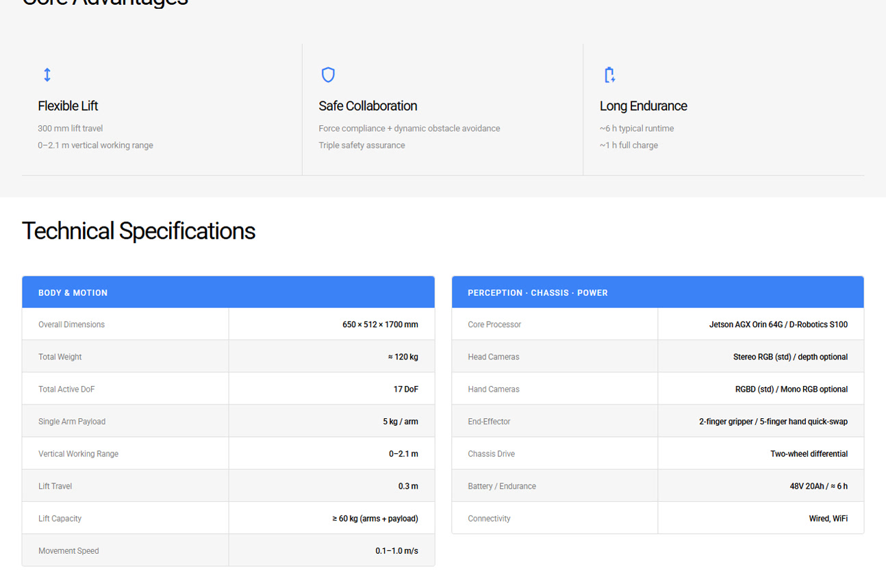Select 'Jetson AGX Orin 64G / D-Robotics S100' value
Image resolution: width=886 pixels, height=588 pixels.
click(x=779, y=324)
